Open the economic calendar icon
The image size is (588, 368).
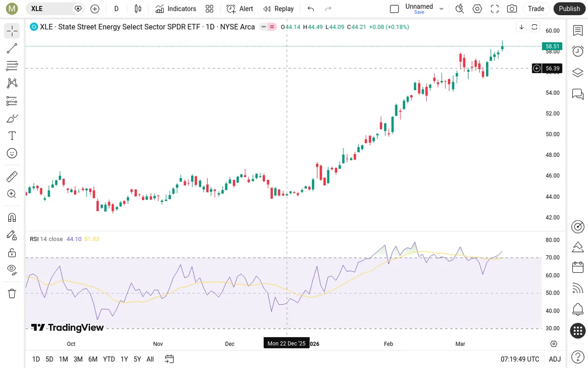[x=578, y=268]
